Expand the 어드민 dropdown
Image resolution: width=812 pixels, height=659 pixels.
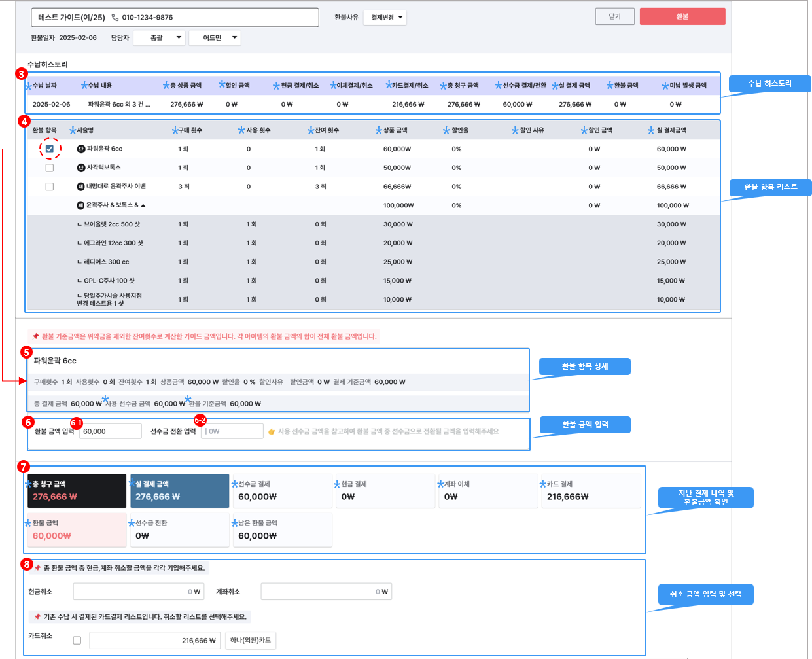coord(215,38)
